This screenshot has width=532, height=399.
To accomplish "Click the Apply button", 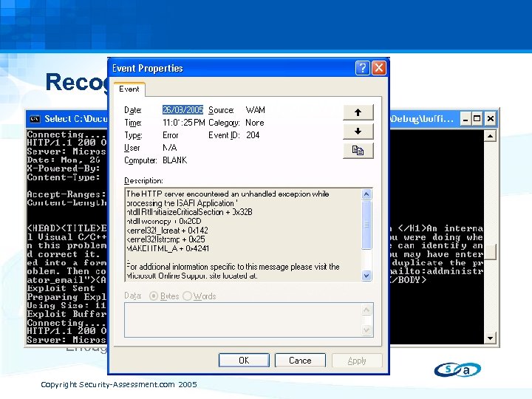I will 357,361.
